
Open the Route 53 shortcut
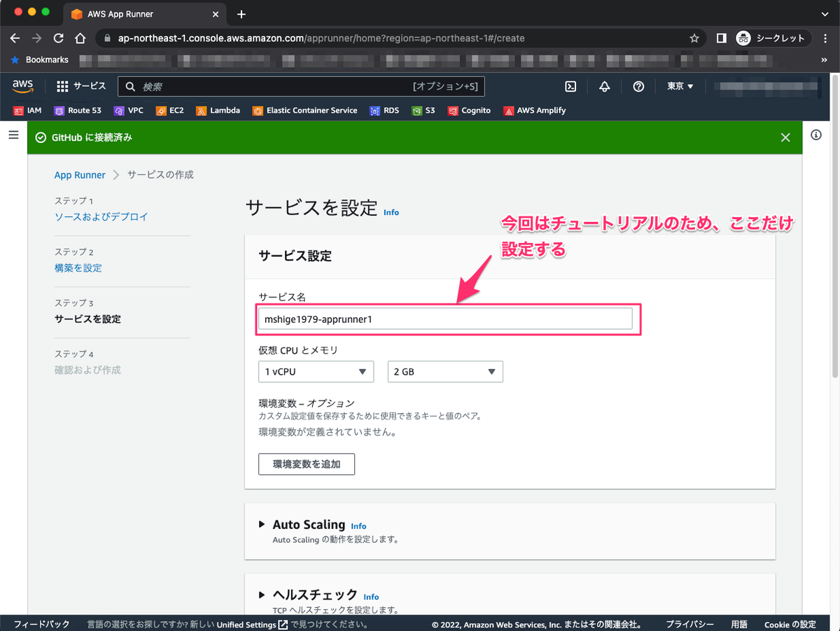[78, 111]
